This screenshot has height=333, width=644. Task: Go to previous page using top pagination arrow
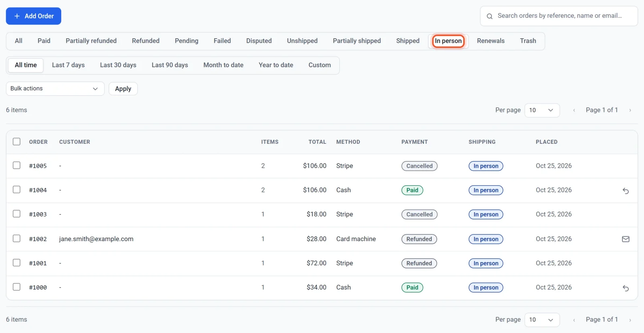click(x=574, y=110)
